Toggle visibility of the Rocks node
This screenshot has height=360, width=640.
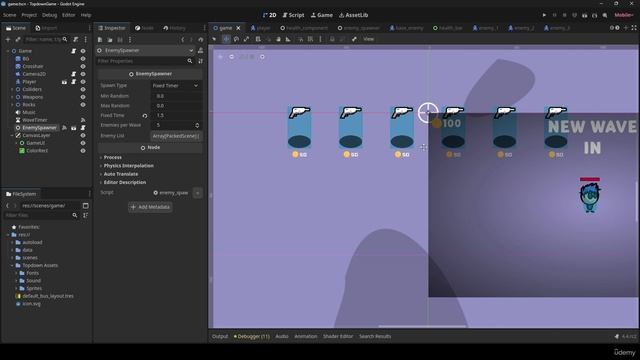tap(83, 105)
